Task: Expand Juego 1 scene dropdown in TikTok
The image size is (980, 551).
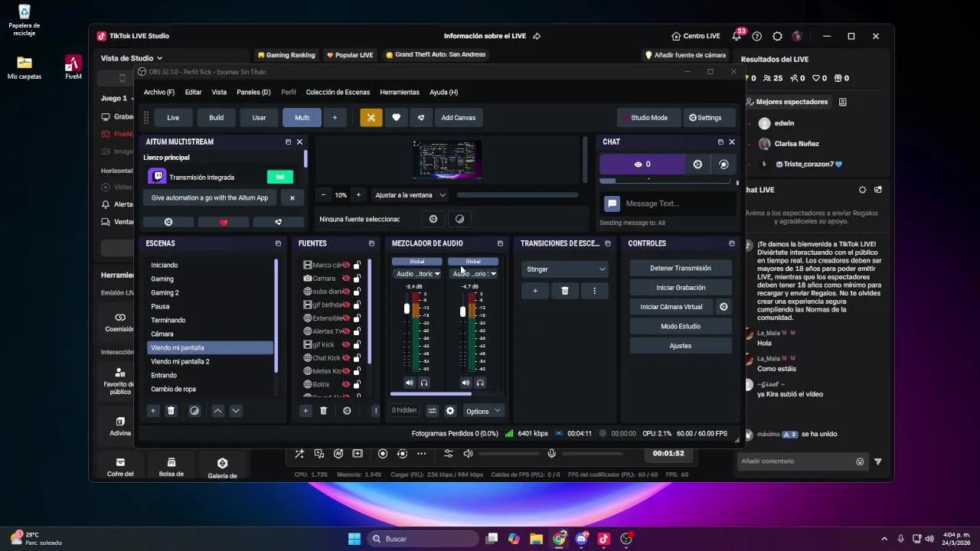Action: [x=117, y=98]
